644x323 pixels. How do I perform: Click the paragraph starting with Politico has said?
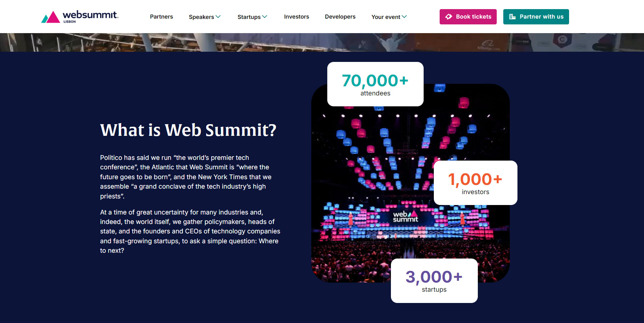tap(186, 177)
